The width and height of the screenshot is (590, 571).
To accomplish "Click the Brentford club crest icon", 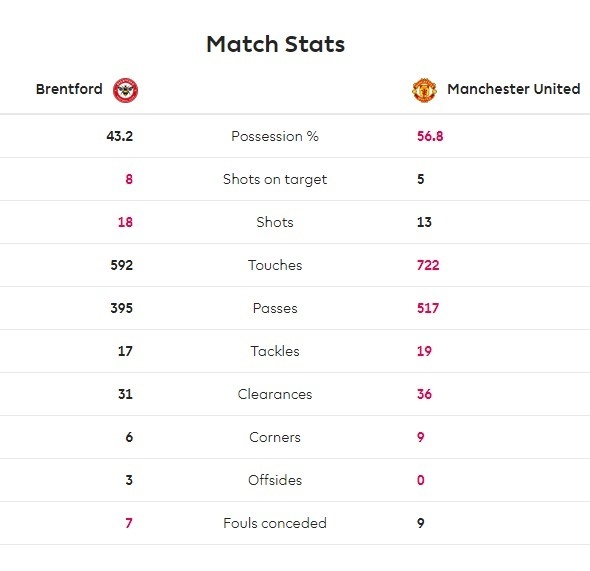I will click(x=125, y=90).
